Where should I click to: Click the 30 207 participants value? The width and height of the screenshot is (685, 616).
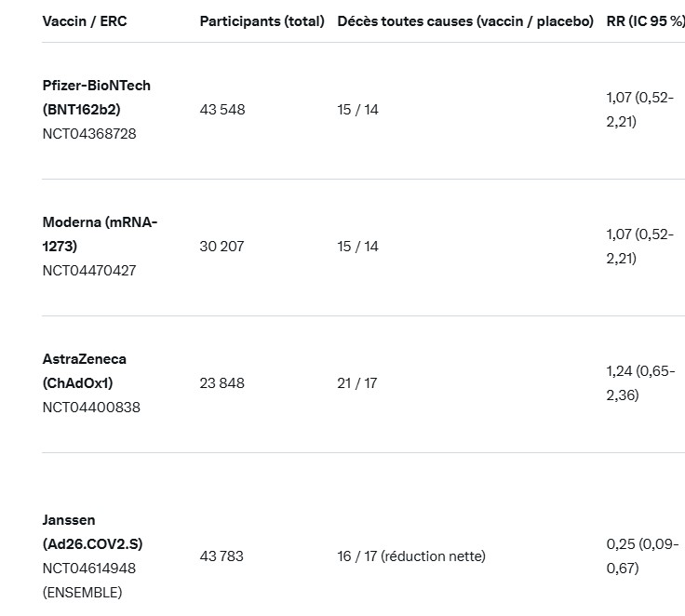coord(222,246)
